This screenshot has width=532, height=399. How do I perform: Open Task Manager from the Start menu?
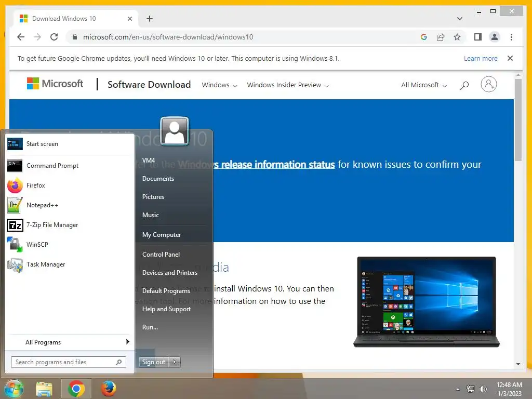[x=68, y=264]
